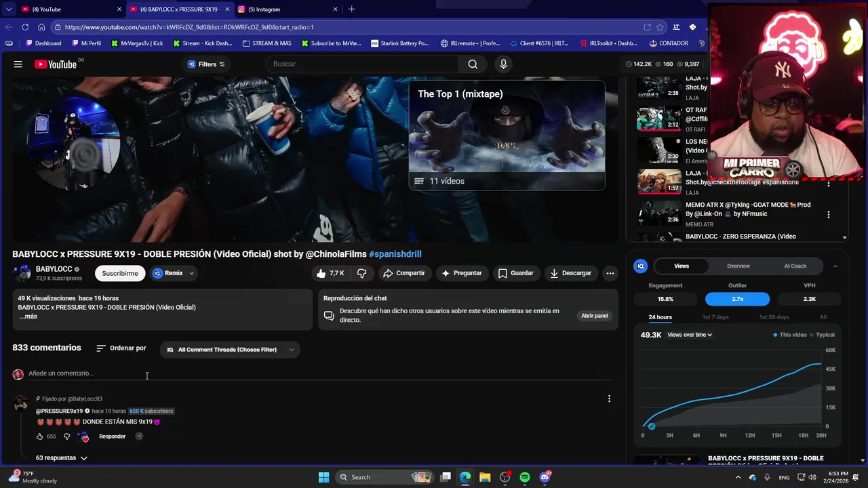Switch to the Views tab

[x=682, y=266]
